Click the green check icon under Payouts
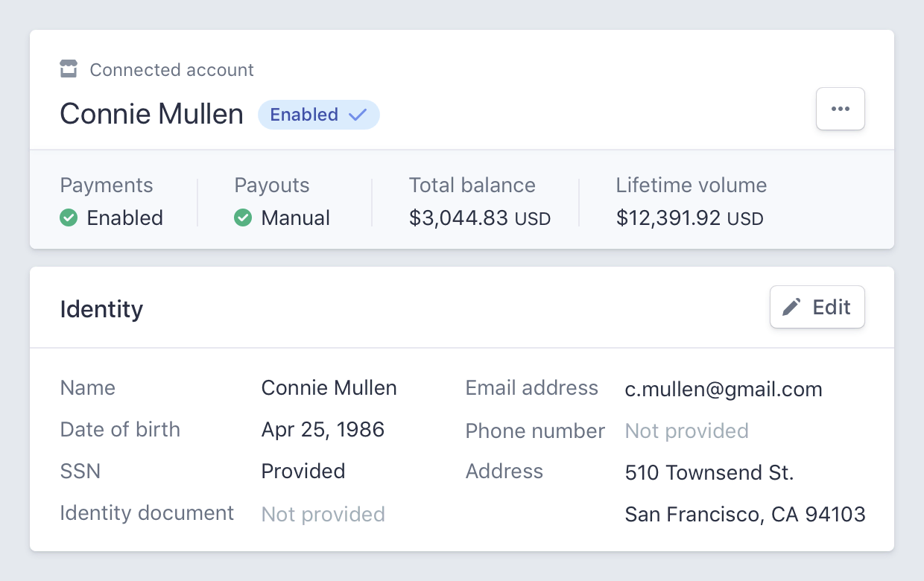924x581 pixels. 243,218
